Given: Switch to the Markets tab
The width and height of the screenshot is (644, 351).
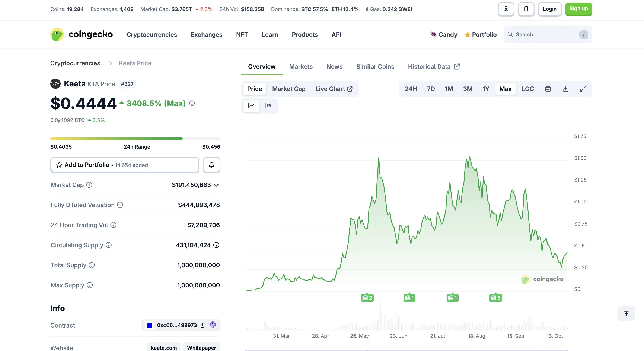Looking at the screenshot, I should pos(301,67).
